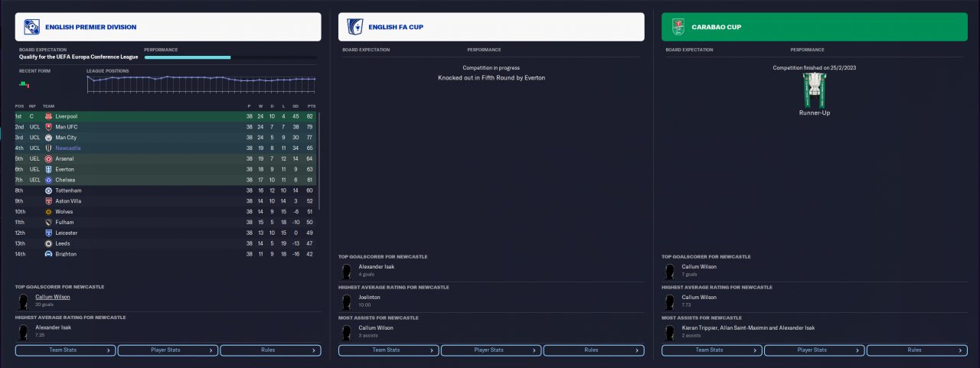The width and height of the screenshot is (980, 368).
Task: Click the Carabao Cup logo icon
Action: coord(678,27)
